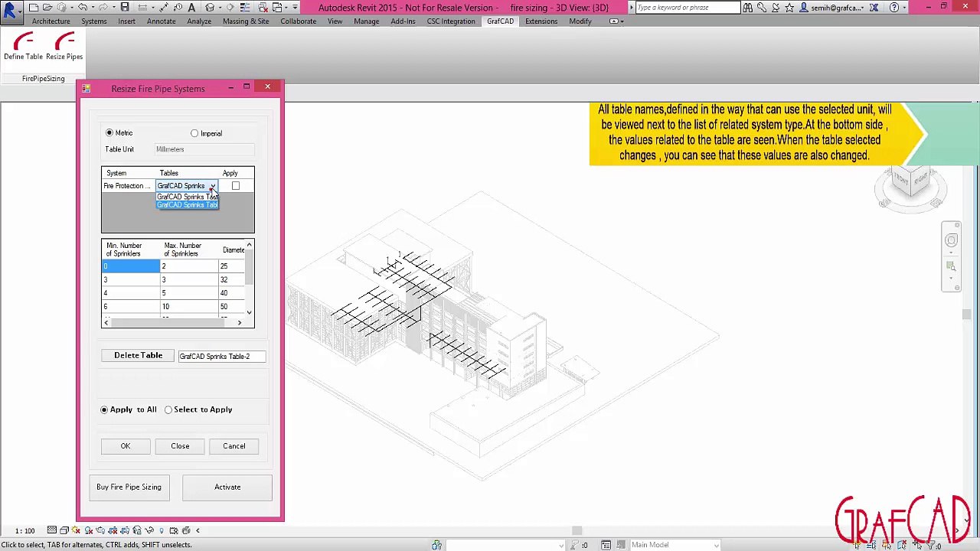
Task: Click the 1:100 view scale selector
Action: click(24, 530)
